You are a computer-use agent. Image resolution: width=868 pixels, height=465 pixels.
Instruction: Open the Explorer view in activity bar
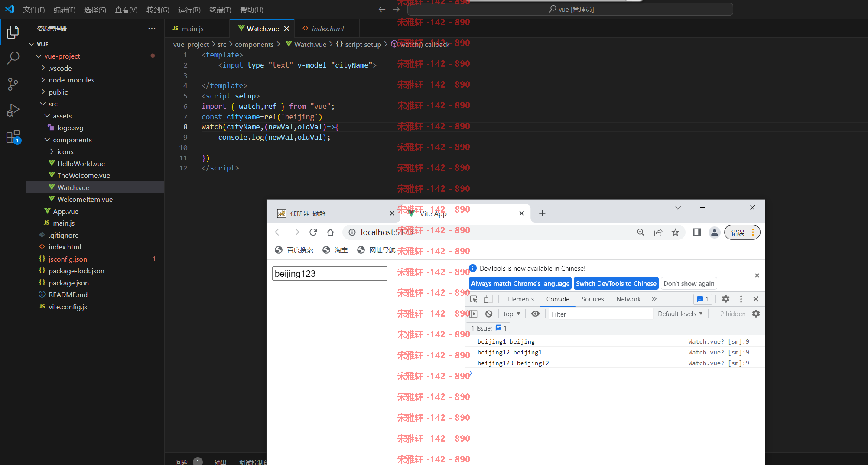pyautogui.click(x=13, y=32)
